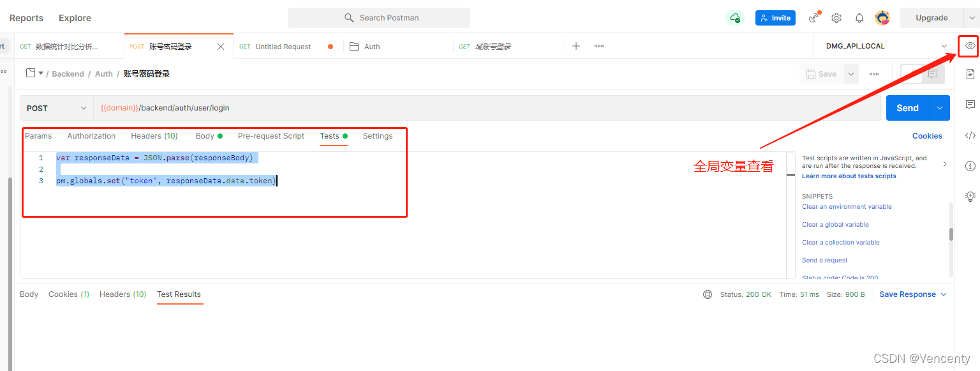980x371 pixels.
Task: Open the notifications bell icon
Action: tap(859, 18)
